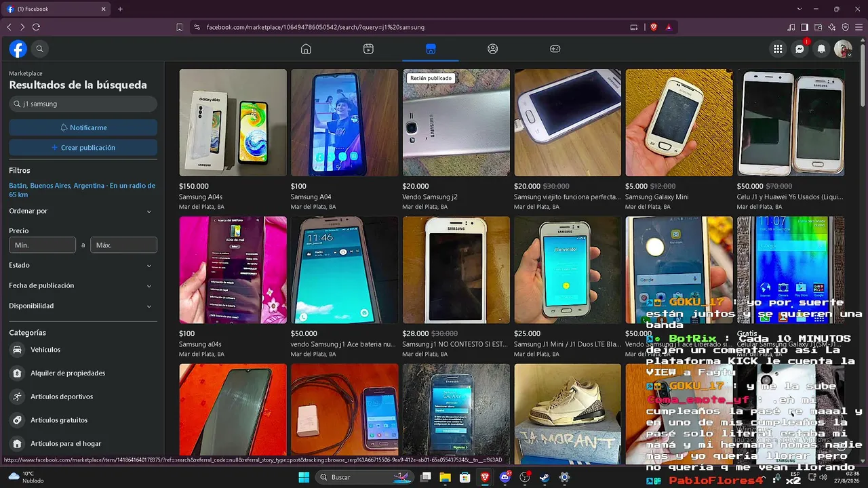Open the Facebook home feed icon

[x=306, y=49]
